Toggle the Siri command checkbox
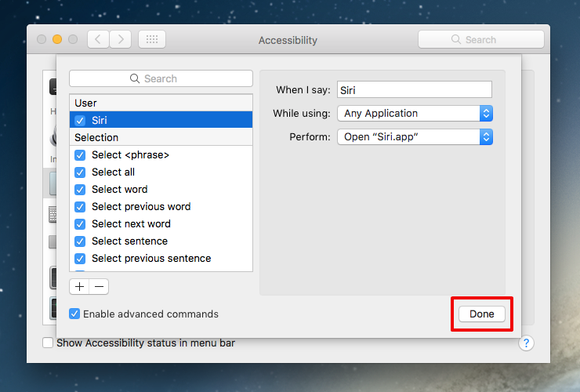 [x=80, y=121]
